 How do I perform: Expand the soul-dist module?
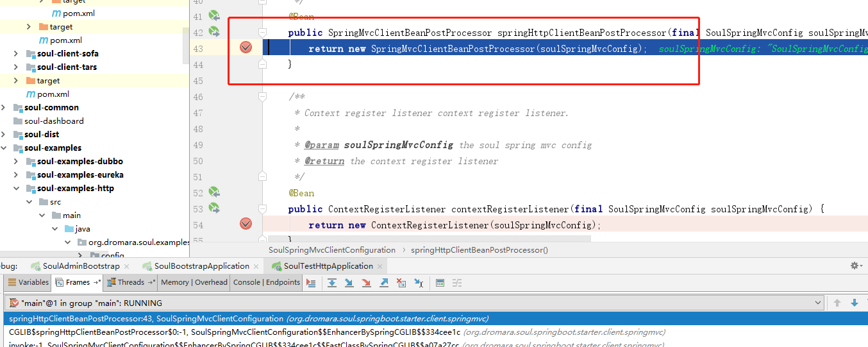pos(4,135)
